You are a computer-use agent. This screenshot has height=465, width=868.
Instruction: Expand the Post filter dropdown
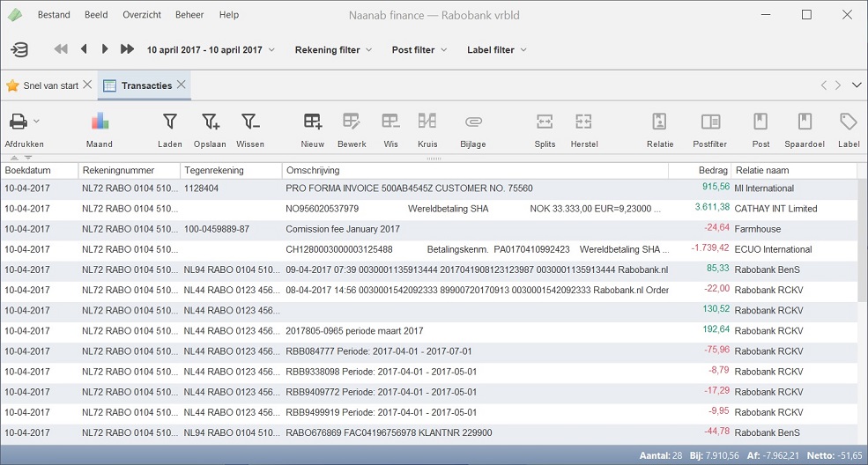coord(419,50)
